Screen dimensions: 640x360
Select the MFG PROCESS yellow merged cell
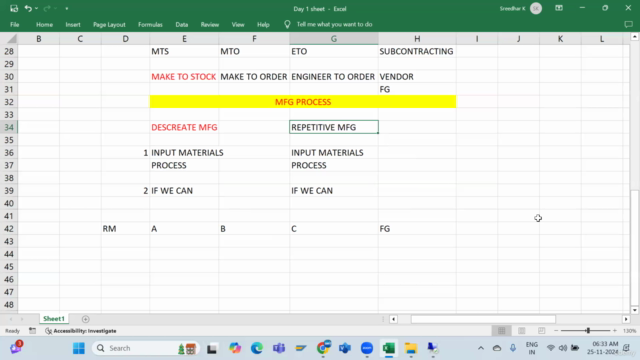[x=303, y=102]
